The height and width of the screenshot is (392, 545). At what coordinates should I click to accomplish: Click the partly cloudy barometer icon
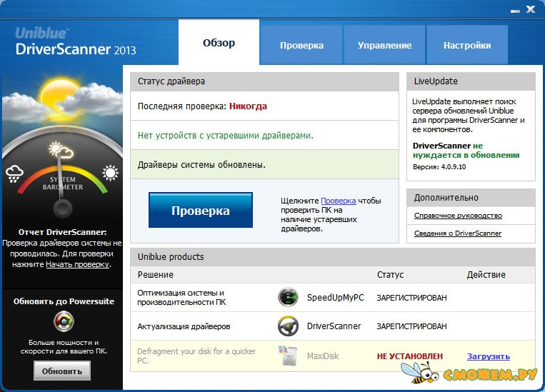coord(61,150)
